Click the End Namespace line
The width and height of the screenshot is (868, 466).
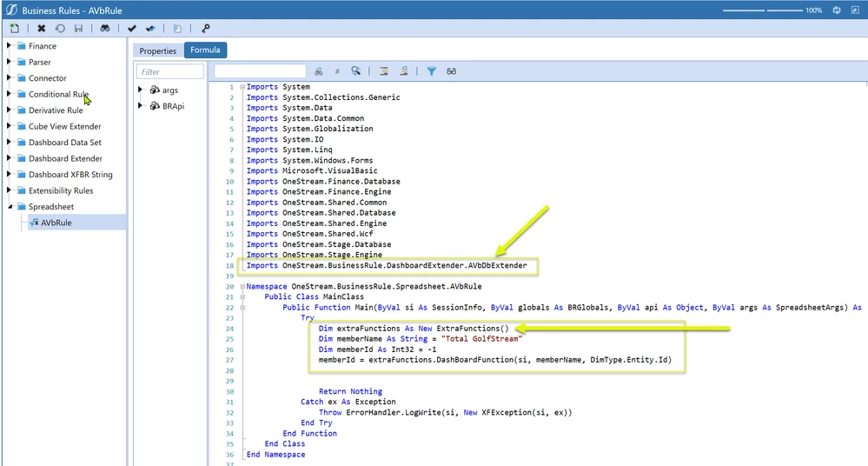coord(275,455)
